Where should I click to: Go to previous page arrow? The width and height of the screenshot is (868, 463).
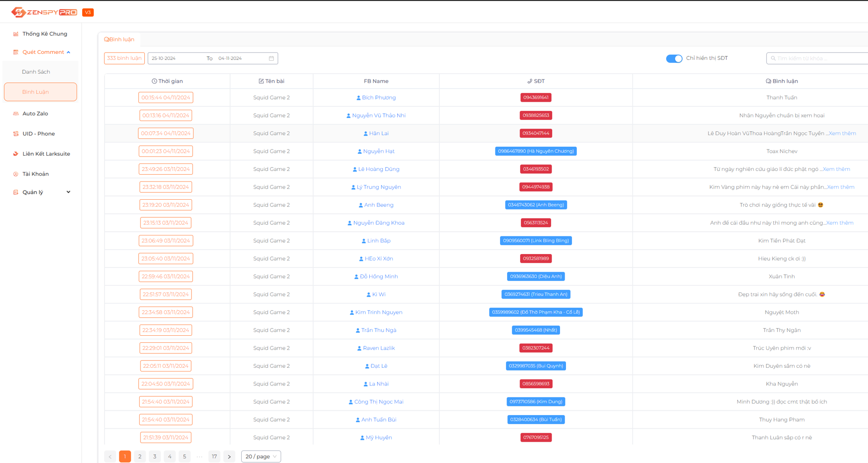click(110, 456)
